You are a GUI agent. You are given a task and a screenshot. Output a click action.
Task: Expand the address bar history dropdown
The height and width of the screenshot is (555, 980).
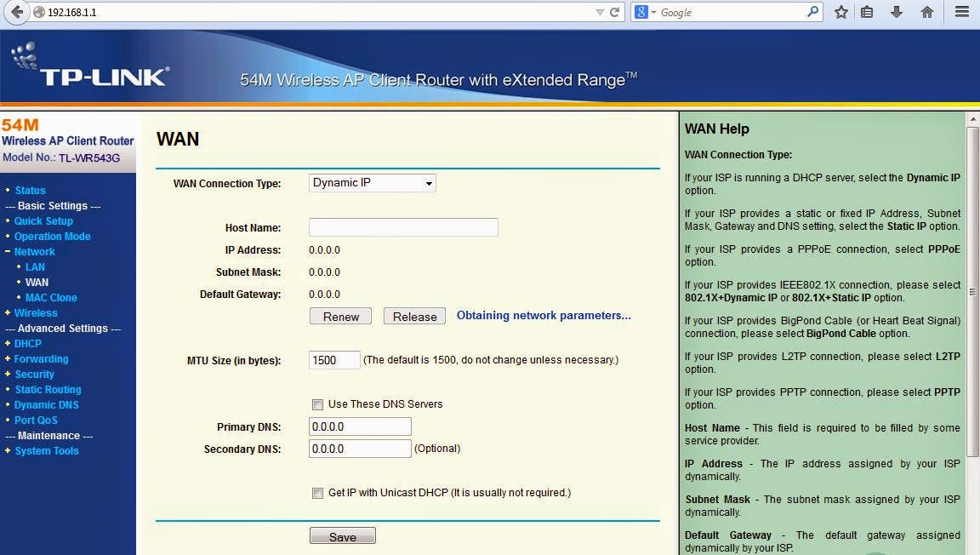599,12
